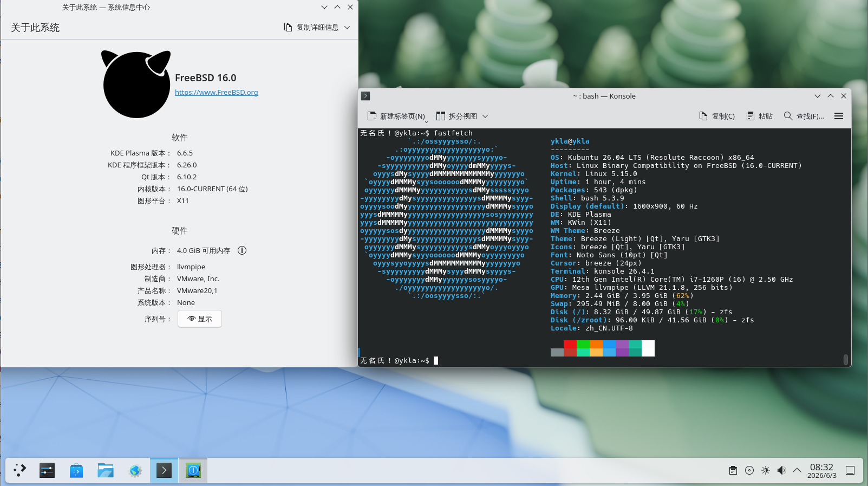The width and height of the screenshot is (868, 486).
Task: Click the Kernel: Linux 5.15.0 terminal line
Action: 594,174
